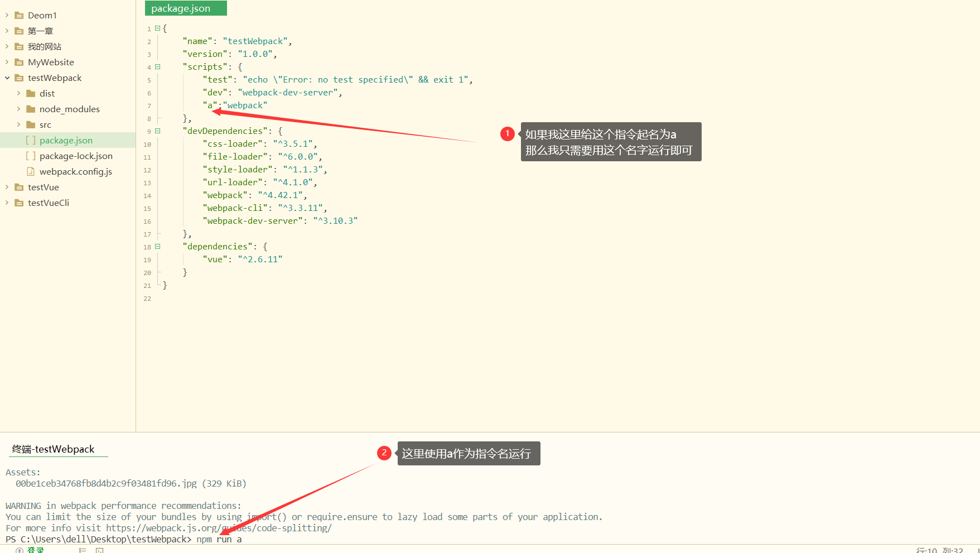Select the Deom1 project label
The image size is (980, 553).
[x=42, y=16]
